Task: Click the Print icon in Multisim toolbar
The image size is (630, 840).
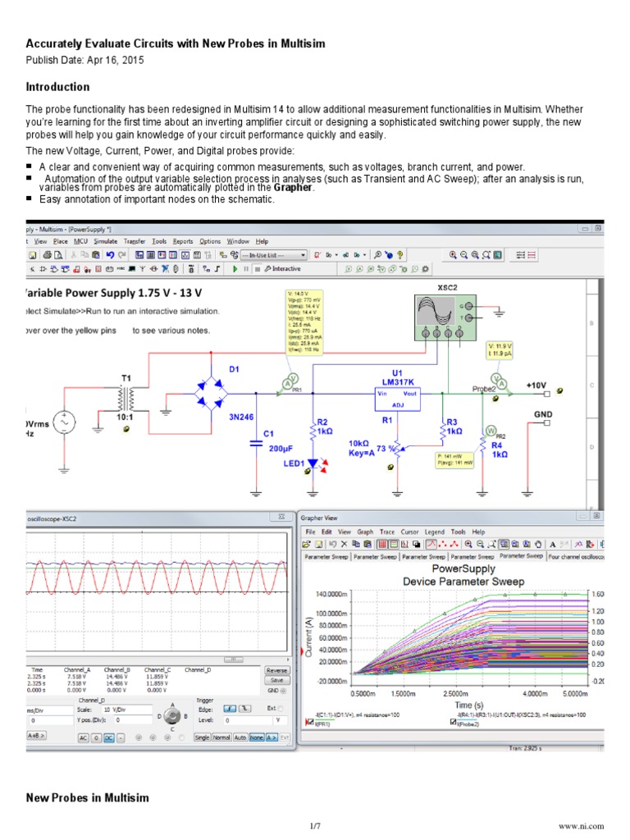Action: click(47, 255)
